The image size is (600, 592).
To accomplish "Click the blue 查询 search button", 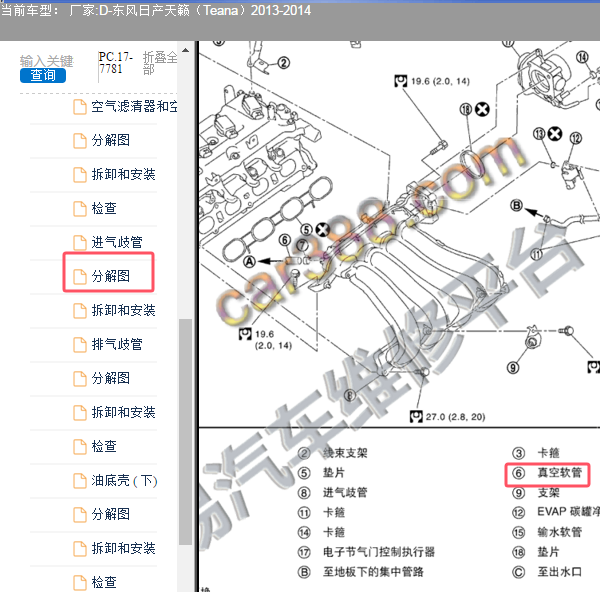I will tap(43, 75).
